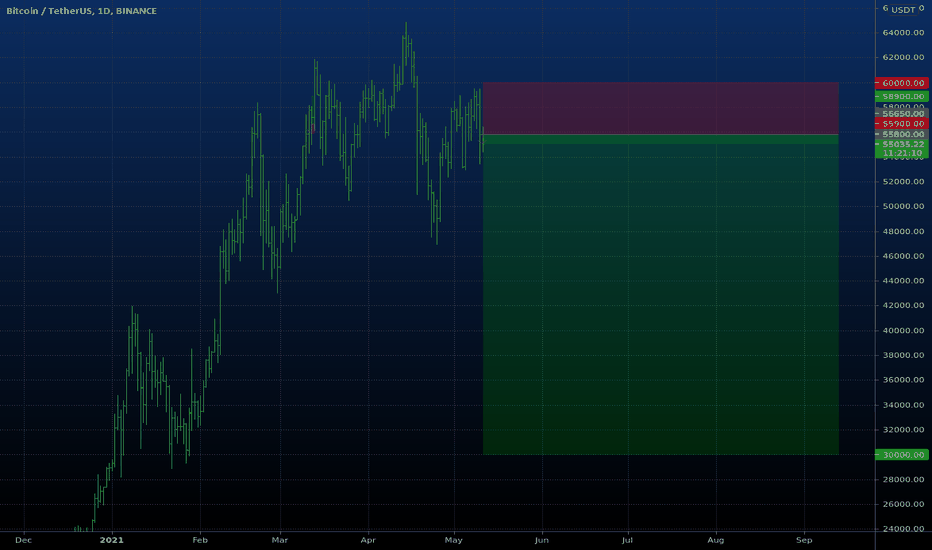Click the 26000.00 price axis tick
The image size is (932, 550).
point(903,504)
